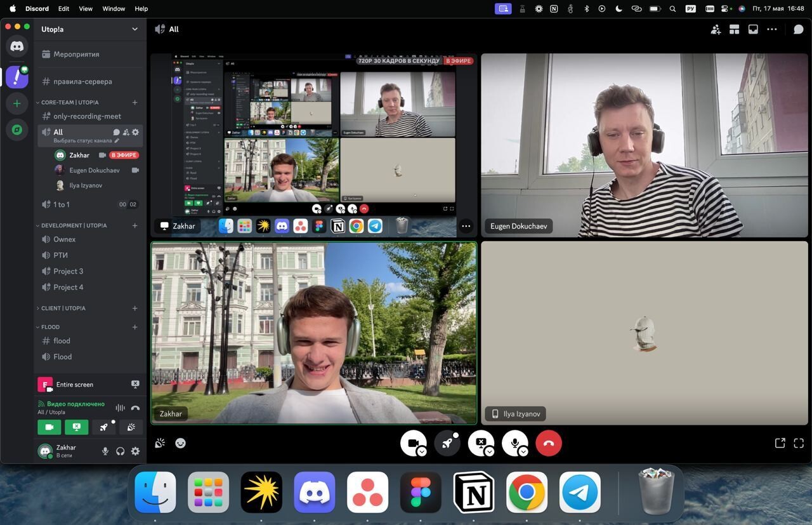
Task: Add a channel to the FLOOD category
Action: (134, 327)
